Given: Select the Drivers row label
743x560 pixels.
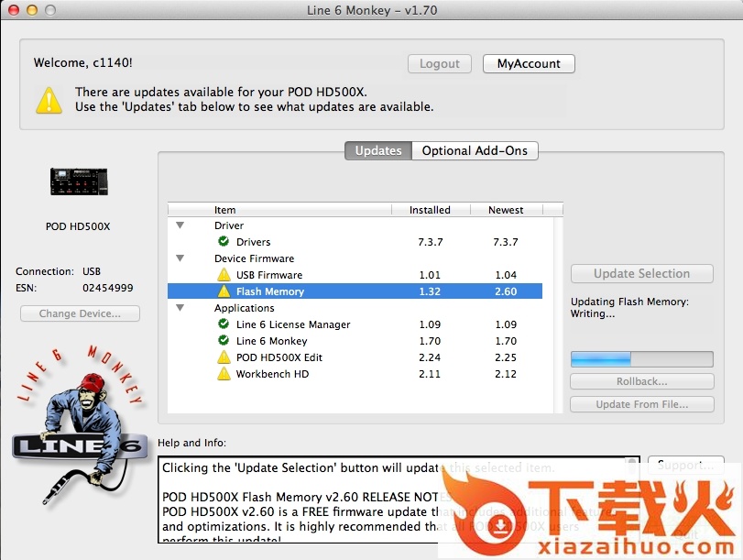Looking at the screenshot, I should click(x=254, y=242).
